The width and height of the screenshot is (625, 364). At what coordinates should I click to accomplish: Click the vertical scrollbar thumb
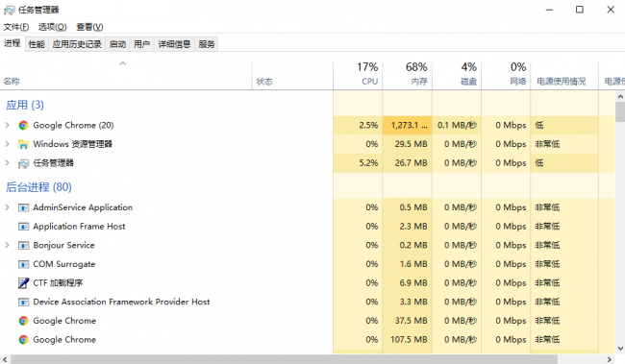click(620, 111)
